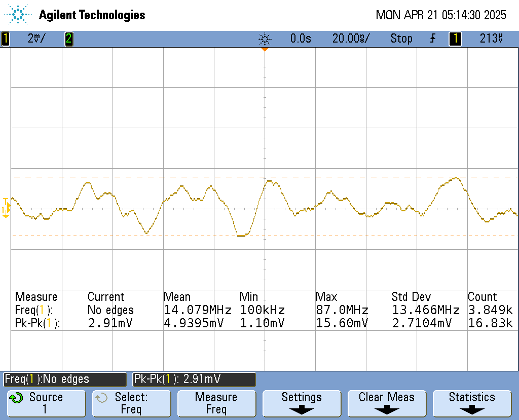Click the orange time reference triangle marker
Image resolution: width=519 pixels, height=420 pixels.
[264, 49]
